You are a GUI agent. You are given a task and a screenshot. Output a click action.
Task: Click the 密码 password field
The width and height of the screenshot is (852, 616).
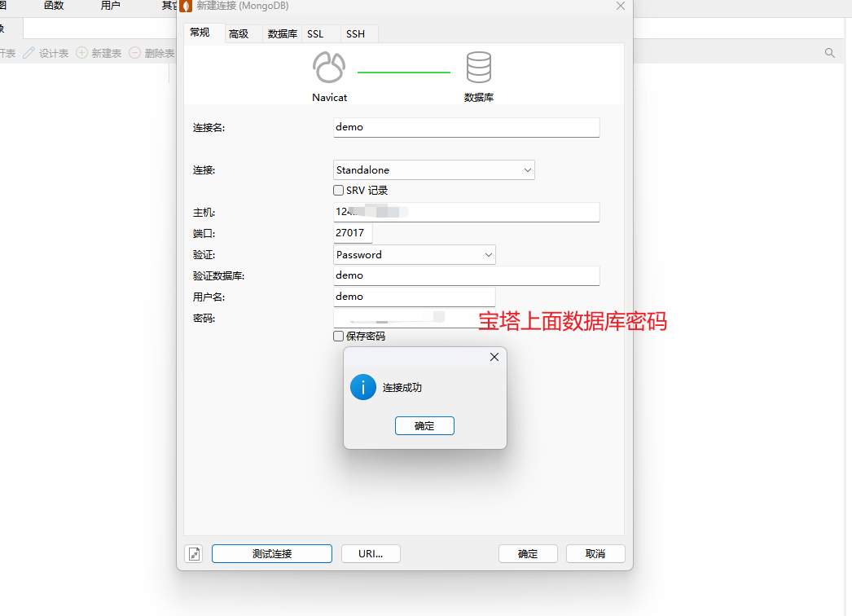[x=414, y=318]
